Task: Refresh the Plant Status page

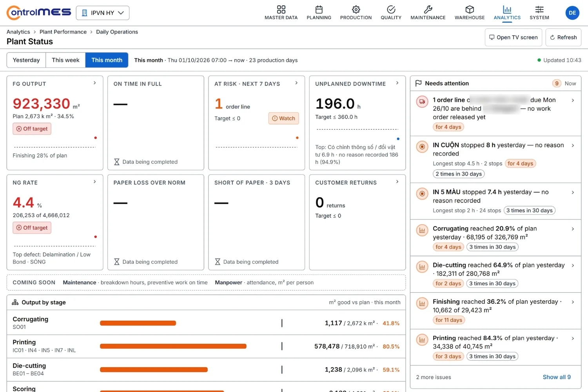Action: (563, 37)
